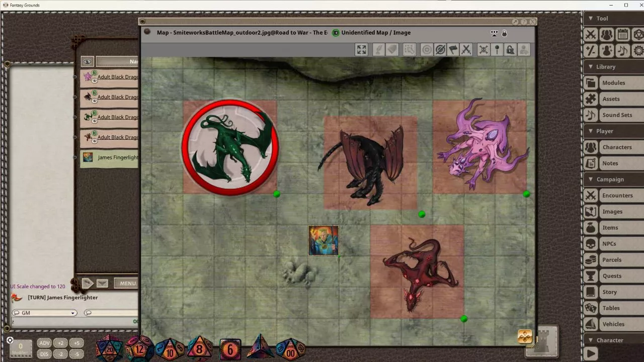
Task: Open the Calendar tool icon
Action: pos(623,34)
